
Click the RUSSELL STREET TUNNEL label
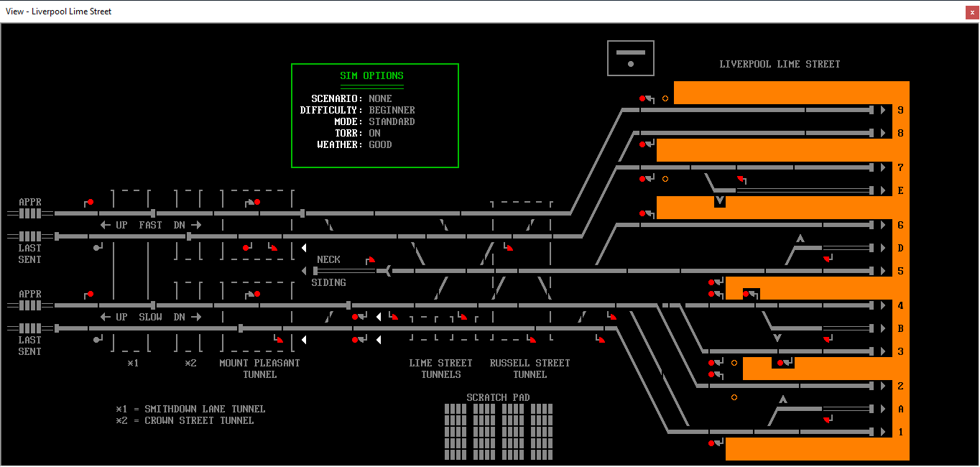[530, 369]
